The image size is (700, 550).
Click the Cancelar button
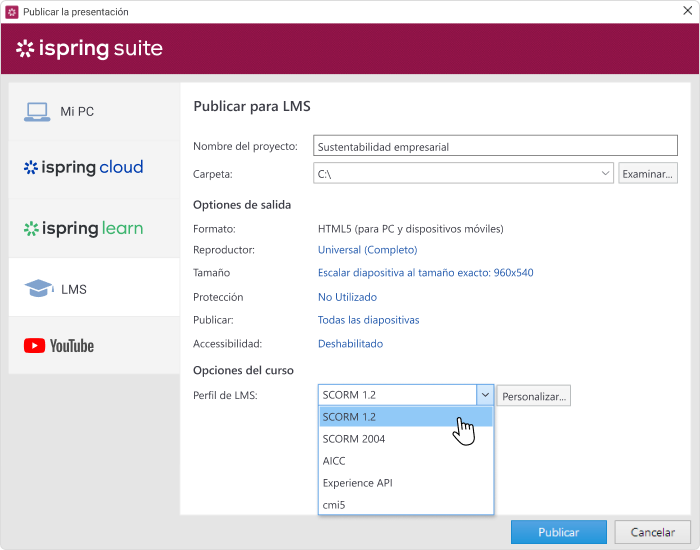coord(652,532)
